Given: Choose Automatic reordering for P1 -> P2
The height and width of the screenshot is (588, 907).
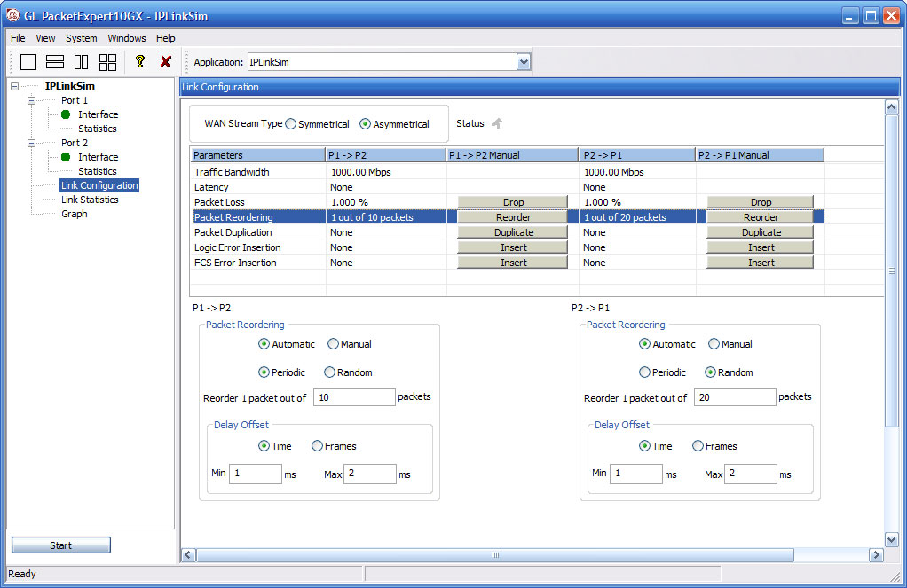Looking at the screenshot, I should click(264, 344).
